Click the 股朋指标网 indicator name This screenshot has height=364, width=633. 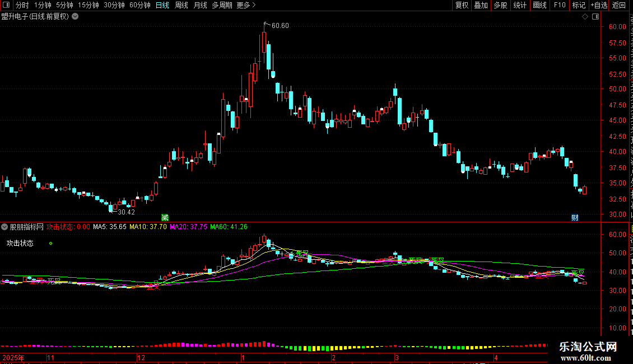27,227
